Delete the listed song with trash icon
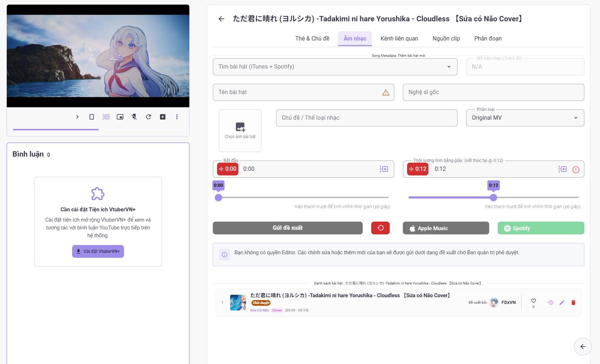 pos(573,303)
